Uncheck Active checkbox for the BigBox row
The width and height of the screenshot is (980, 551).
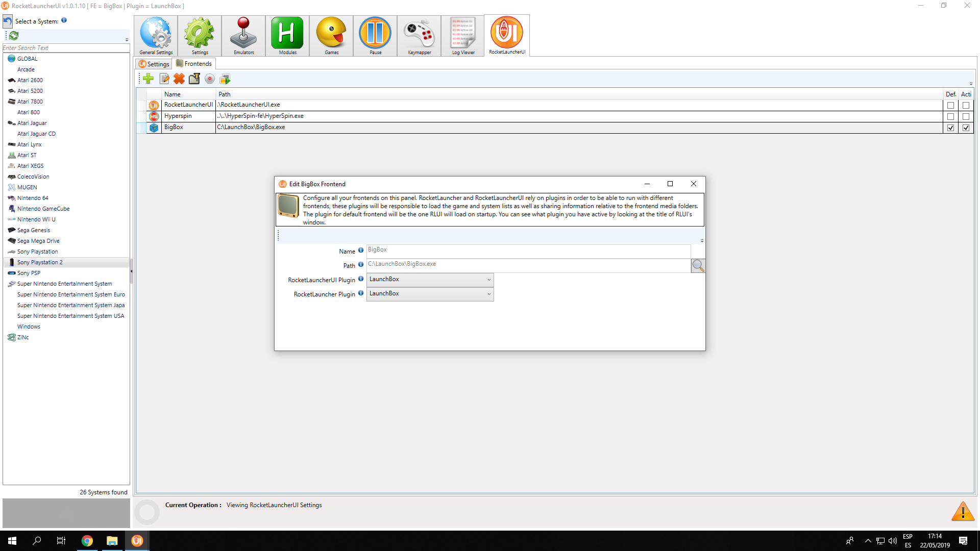(966, 128)
